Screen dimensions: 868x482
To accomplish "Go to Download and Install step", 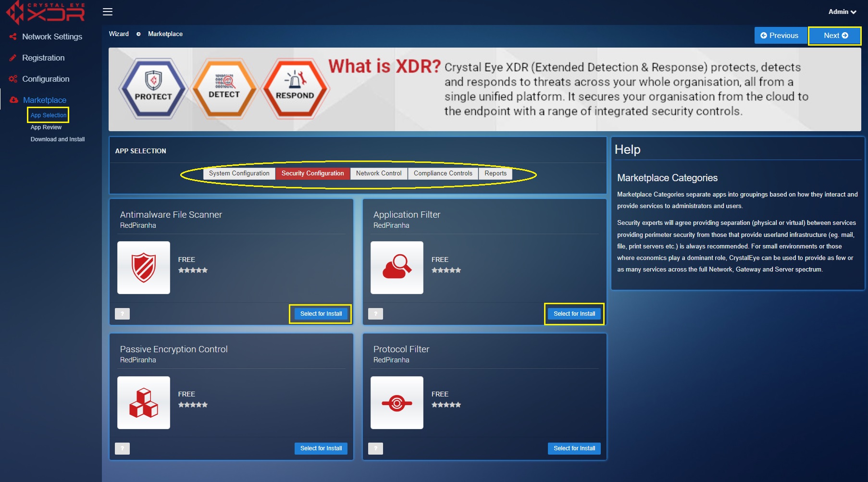I will (58, 139).
